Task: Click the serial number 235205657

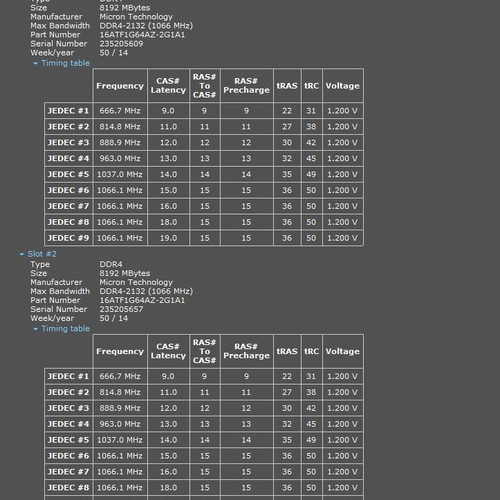Action: tap(121, 309)
